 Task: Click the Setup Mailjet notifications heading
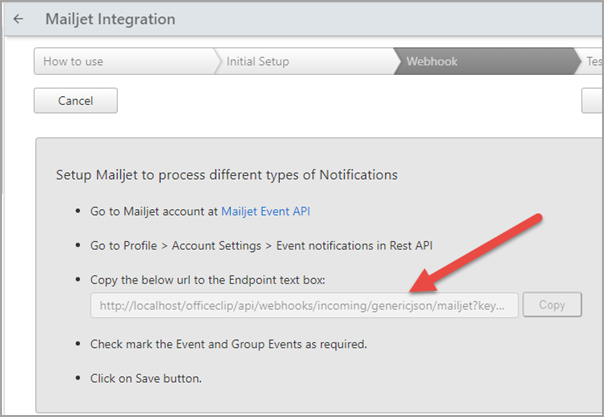pyautogui.click(x=226, y=175)
